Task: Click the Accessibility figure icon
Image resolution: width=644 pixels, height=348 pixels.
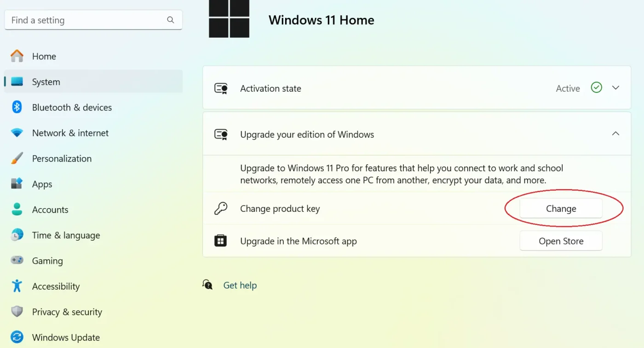Action: 17,286
